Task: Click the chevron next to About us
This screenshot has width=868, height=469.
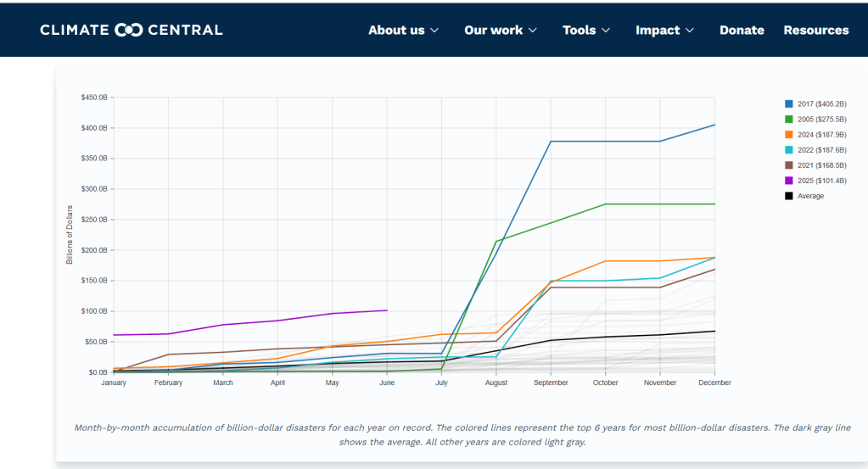Action: pyautogui.click(x=434, y=30)
